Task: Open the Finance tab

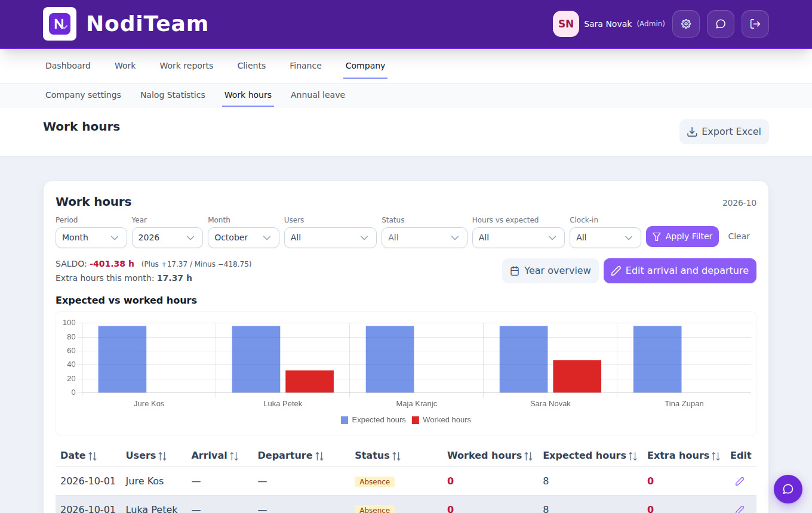Action: [x=306, y=66]
